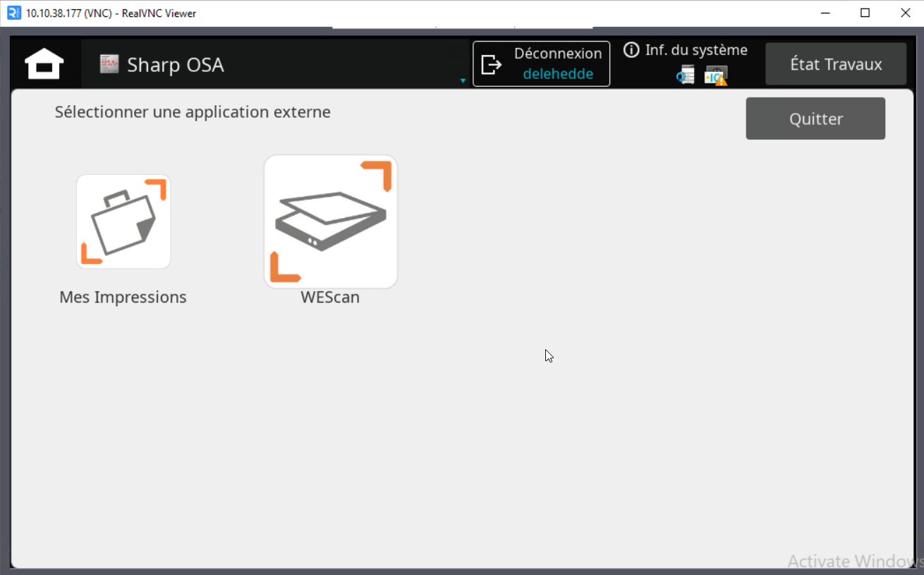This screenshot has width=924, height=575.
Task: Click the circled info icon
Action: 631,50
